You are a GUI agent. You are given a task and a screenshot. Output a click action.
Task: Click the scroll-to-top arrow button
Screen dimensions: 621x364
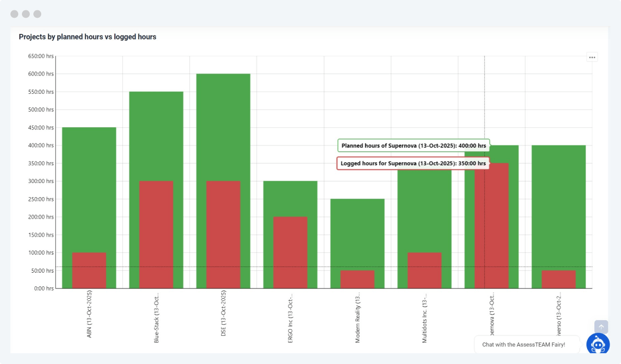pos(601,327)
